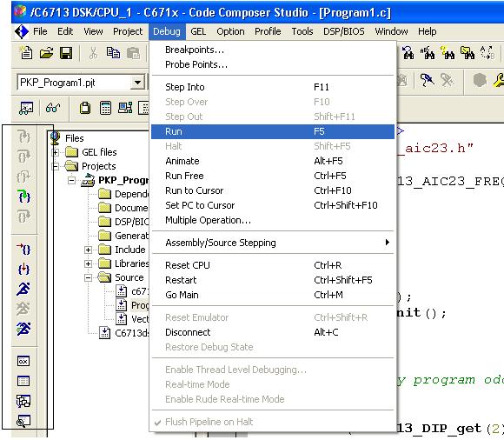Select Go Main menu entry
Image resolution: width=504 pixels, height=440 pixels.
[x=273, y=295]
